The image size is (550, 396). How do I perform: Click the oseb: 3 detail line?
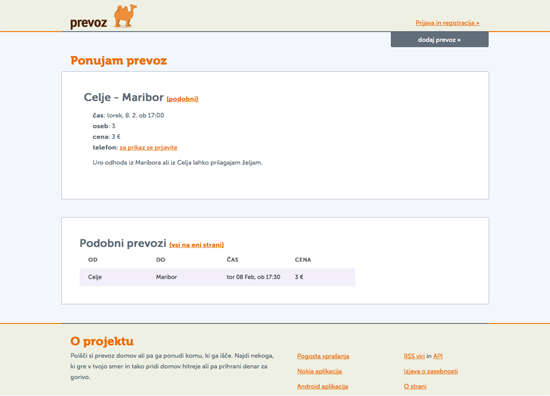[x=104, y=126]
